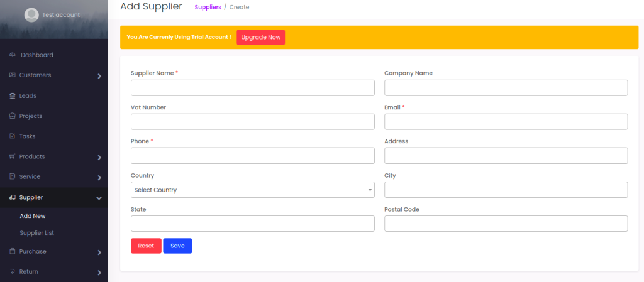Click the Test account avatar icon
The height and width of the screenshot is (282, 644).
31,15
